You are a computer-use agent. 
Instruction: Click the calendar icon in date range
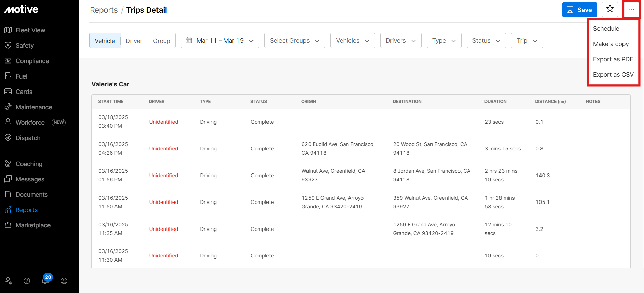(x=189, y=40)
